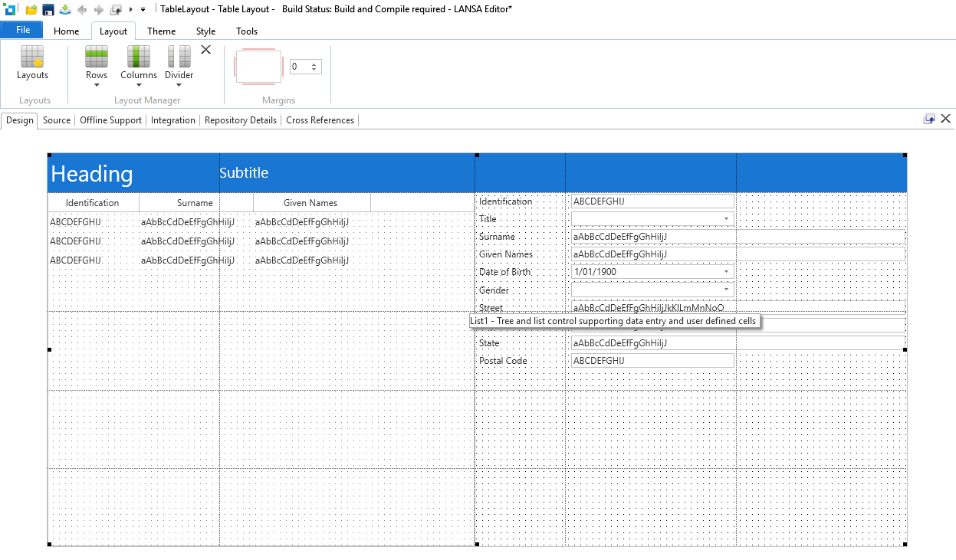This screenshot has height=560, width=956.
Task: Click the margins preview box
Action: pos(258,67)
